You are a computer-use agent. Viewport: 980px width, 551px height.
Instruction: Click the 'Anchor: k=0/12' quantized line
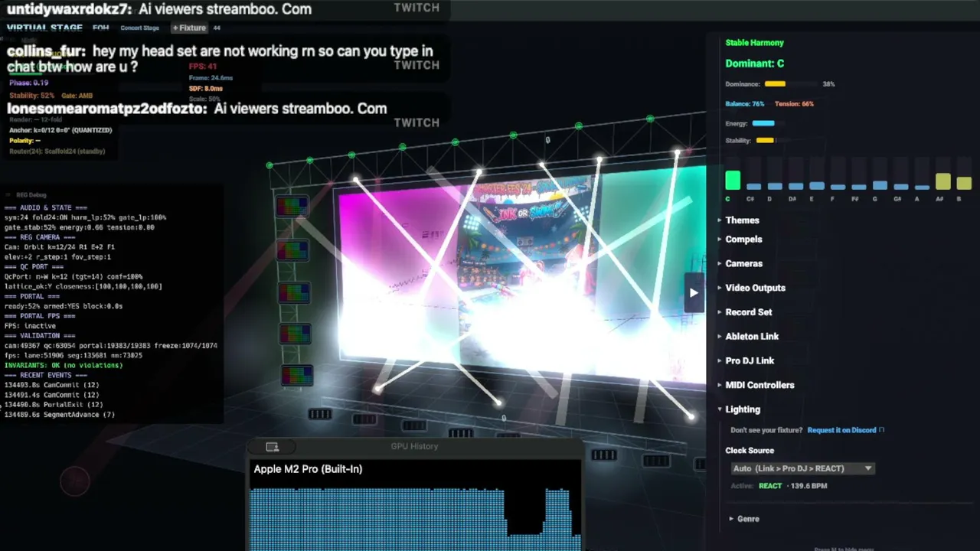(60, 130)
